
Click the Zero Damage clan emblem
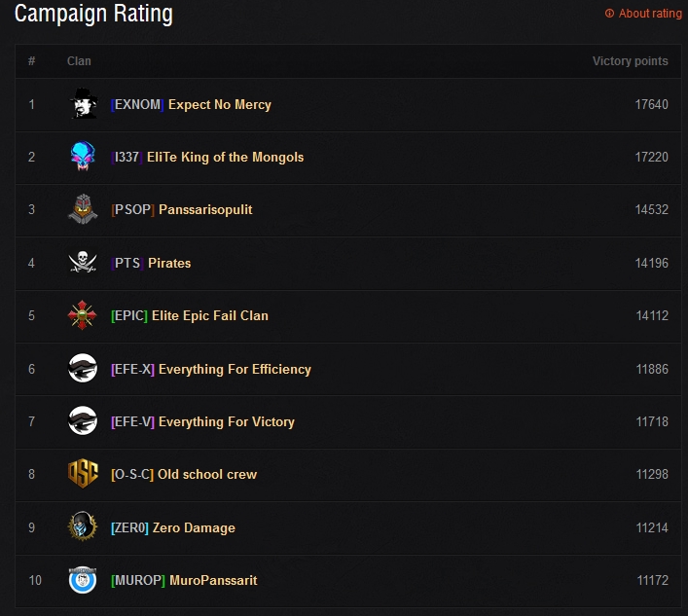[83, 526]
